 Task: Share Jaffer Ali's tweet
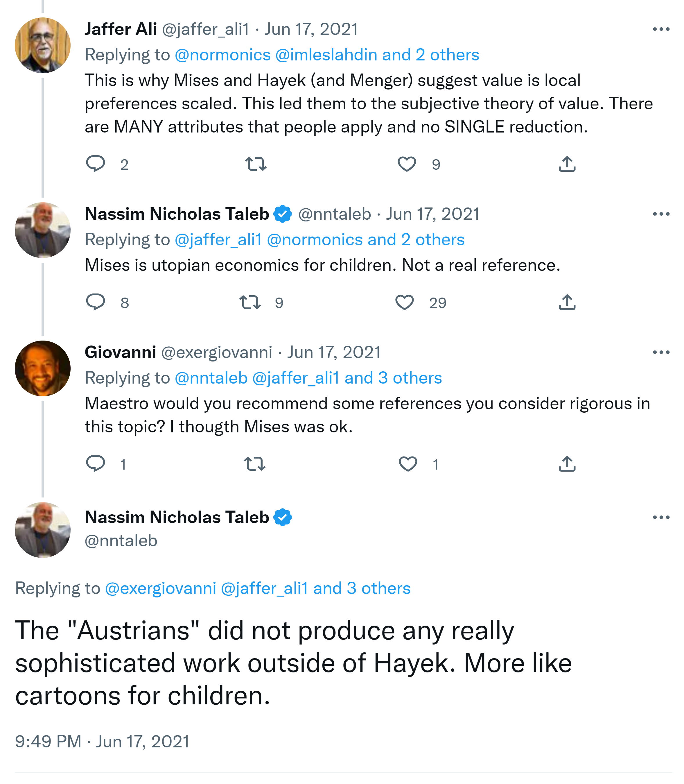567,164
